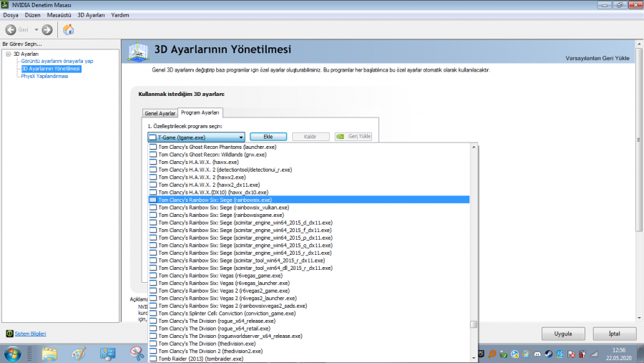
Task: Open the T-Game (tgame.exe) program dropdown
Action: 196,137
